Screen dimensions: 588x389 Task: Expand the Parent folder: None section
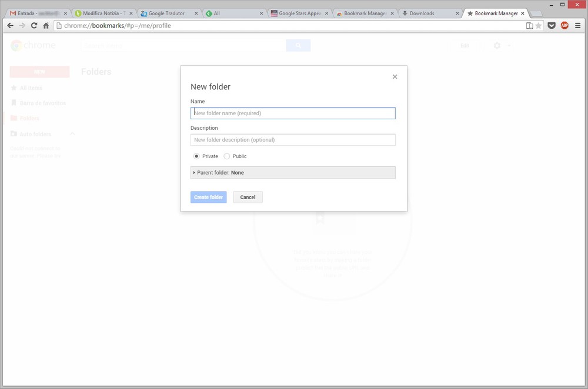[293, 173]
